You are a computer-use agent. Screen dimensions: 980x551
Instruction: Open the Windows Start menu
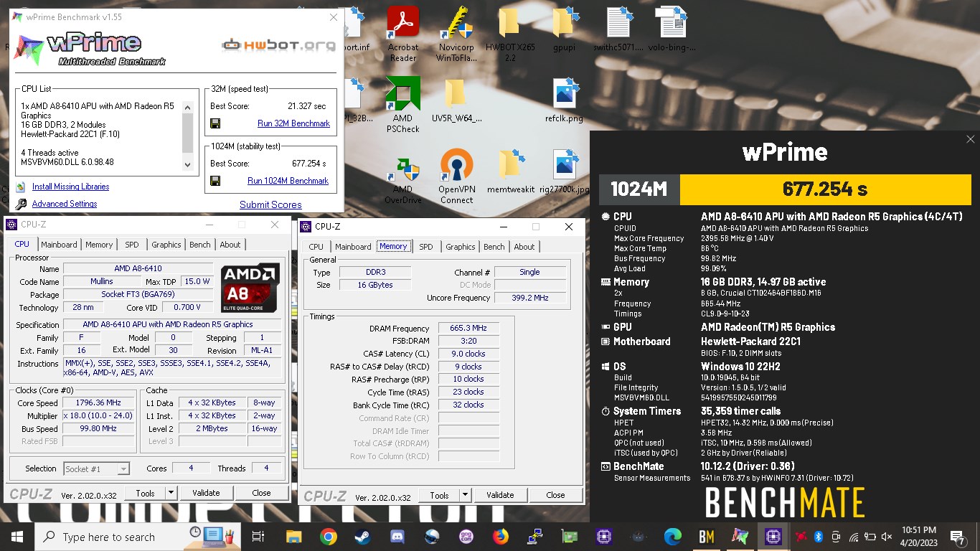point(17,537)
